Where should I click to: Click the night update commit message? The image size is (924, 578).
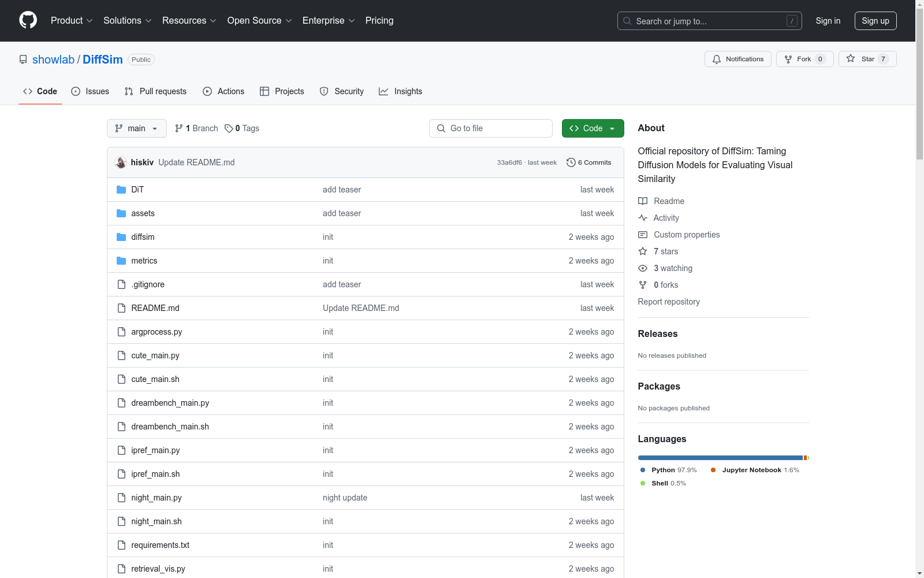(x=345, y=498)
